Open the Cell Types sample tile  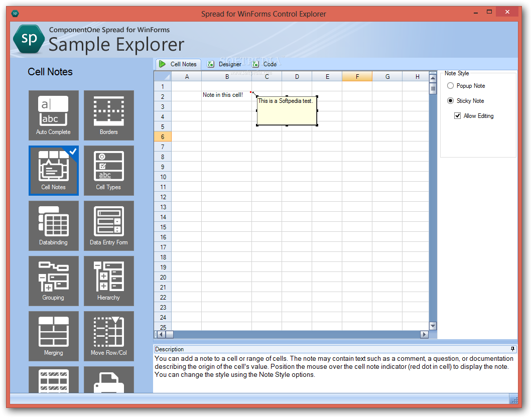point(109,171)
